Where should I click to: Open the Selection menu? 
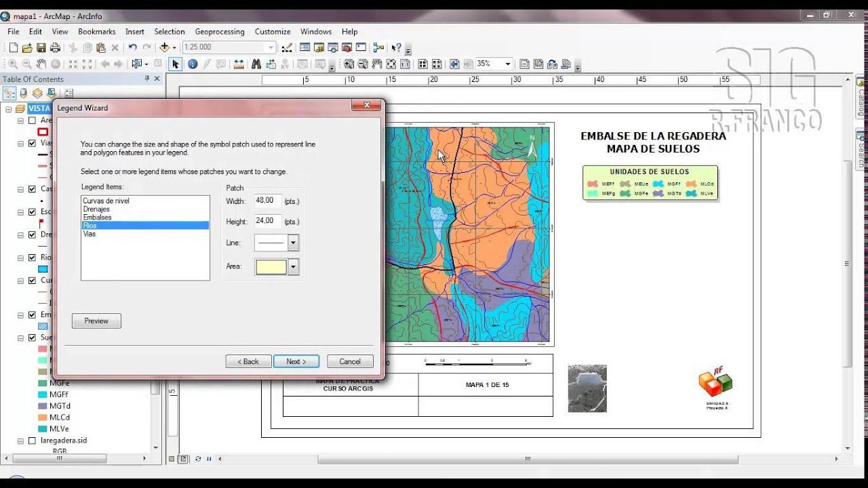(170, 31)
